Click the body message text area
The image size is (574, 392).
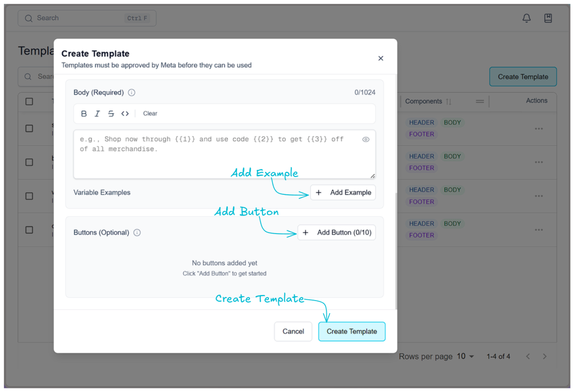(218, 158)
